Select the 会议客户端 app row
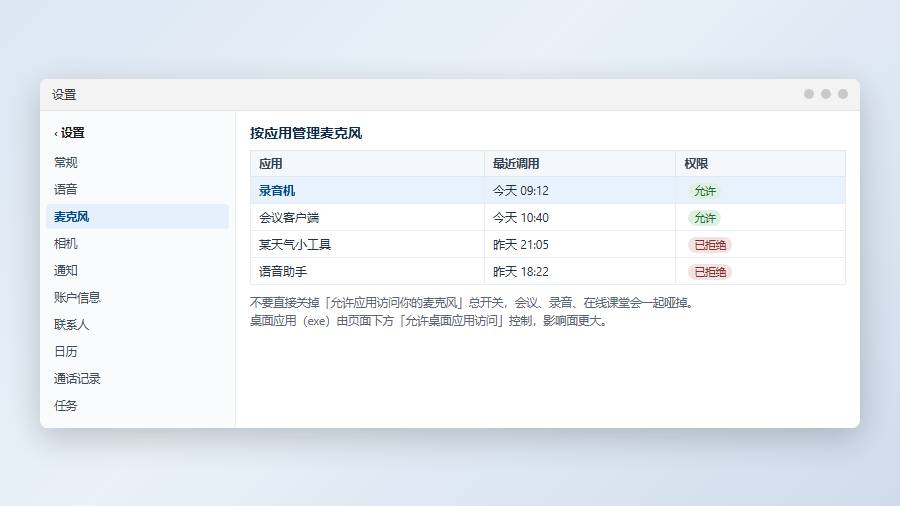 [x=548, y=217]
